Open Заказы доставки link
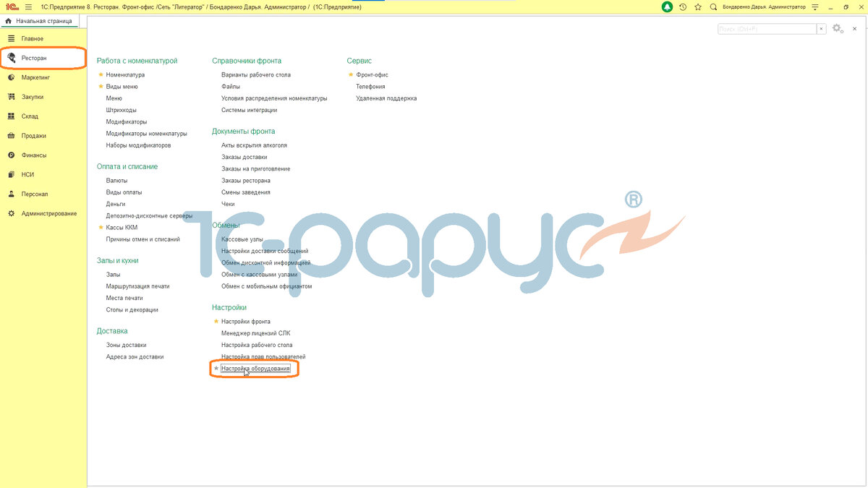Image resolution: width=868 pixels, height=488 pixels. click(x=244, y=157)
